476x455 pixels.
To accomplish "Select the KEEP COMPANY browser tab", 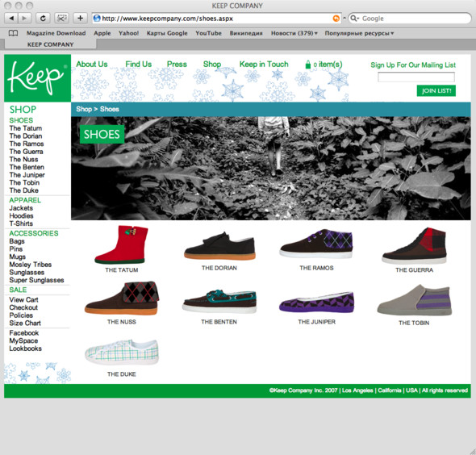I will click(50, 44).
